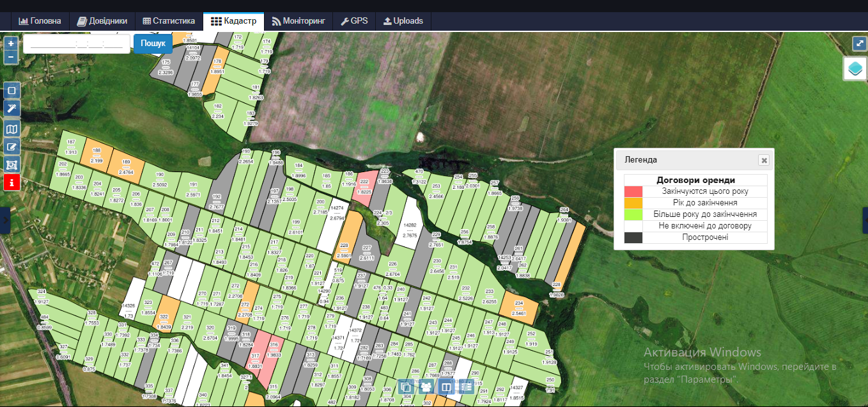Expand the right side panel handle
Image resolution: width=868 pixels, height=407 pixels.
(x=865, y=220)
